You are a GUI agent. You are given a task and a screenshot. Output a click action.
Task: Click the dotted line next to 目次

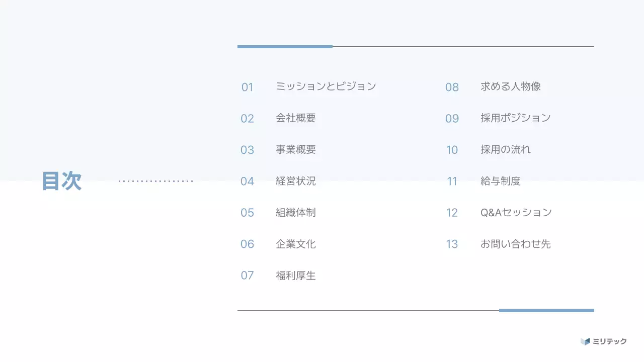click(155, 181)
